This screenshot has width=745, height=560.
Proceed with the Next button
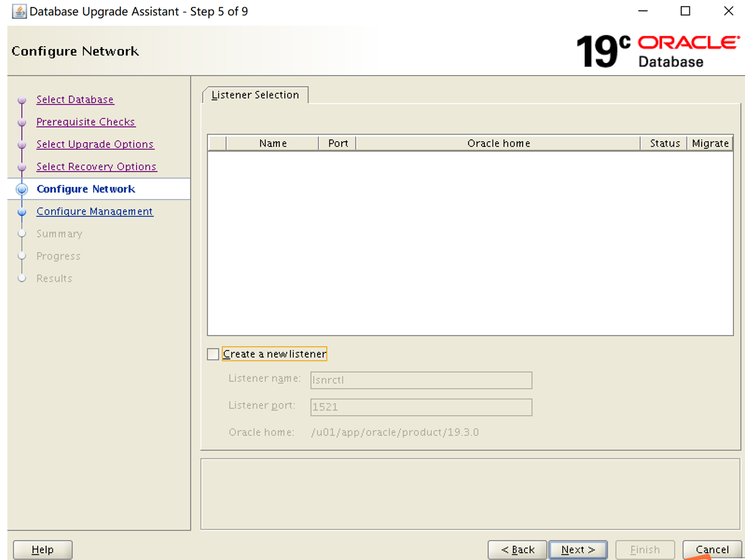click(578, 550)
